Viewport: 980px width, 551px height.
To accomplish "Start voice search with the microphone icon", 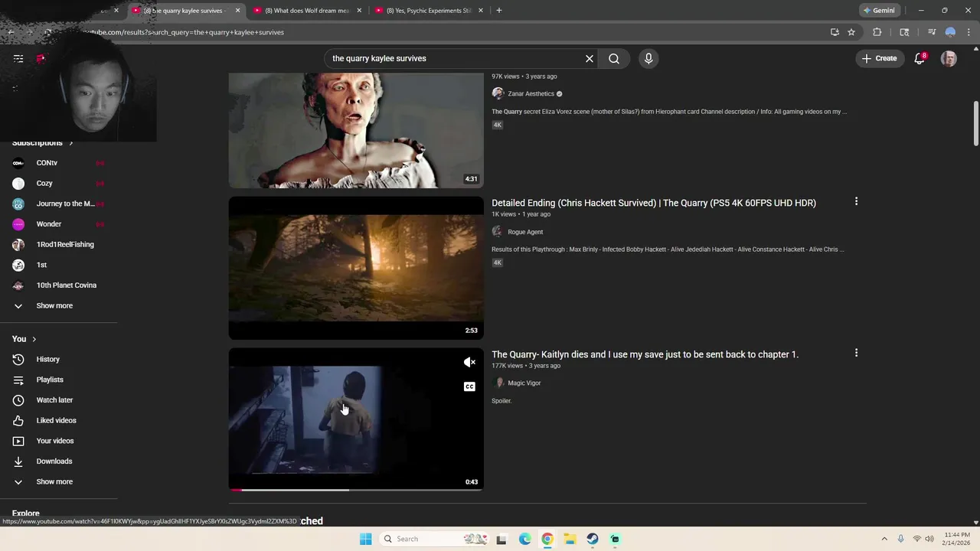I will click(648, 58).
